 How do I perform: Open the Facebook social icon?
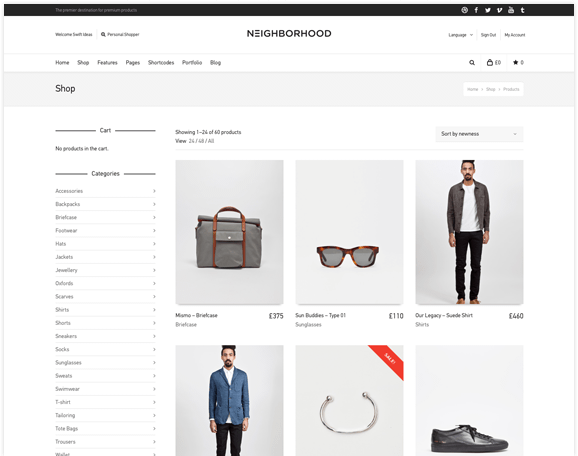tap(476, 10)
